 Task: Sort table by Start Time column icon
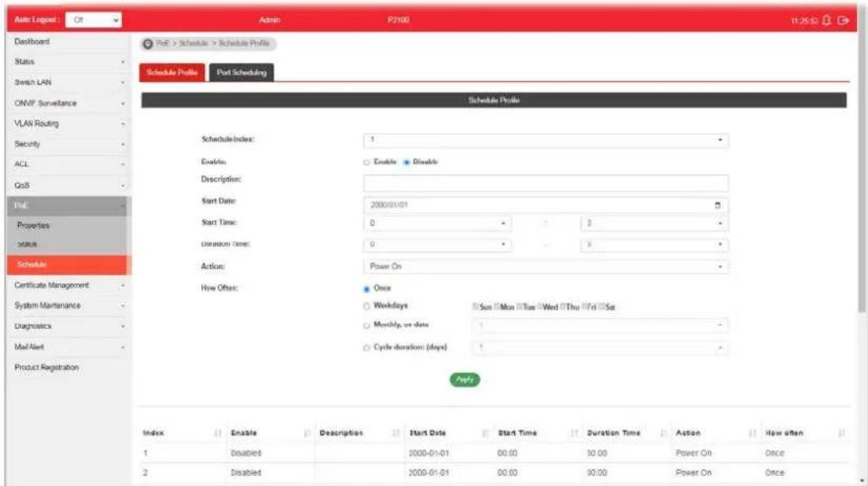575,433
